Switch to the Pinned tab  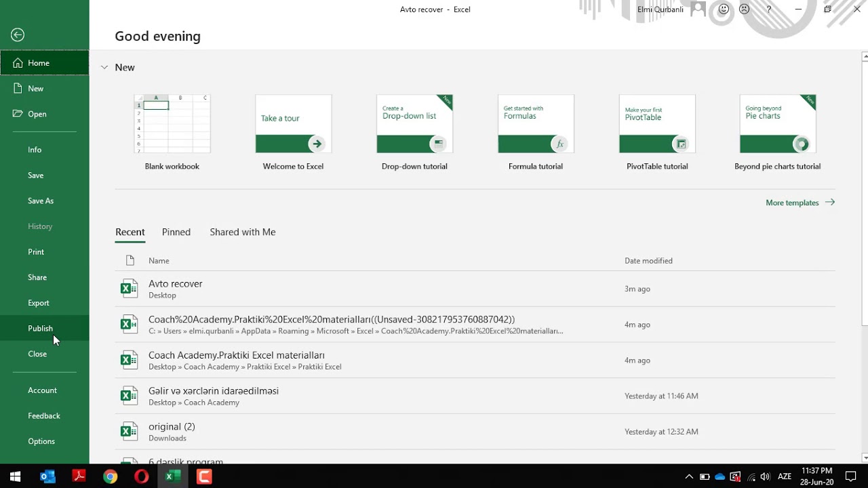[x=176, y=232]
